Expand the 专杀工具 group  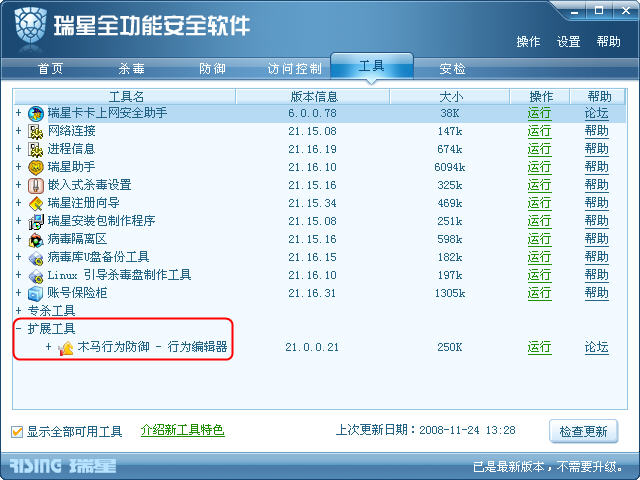[18, 311]
